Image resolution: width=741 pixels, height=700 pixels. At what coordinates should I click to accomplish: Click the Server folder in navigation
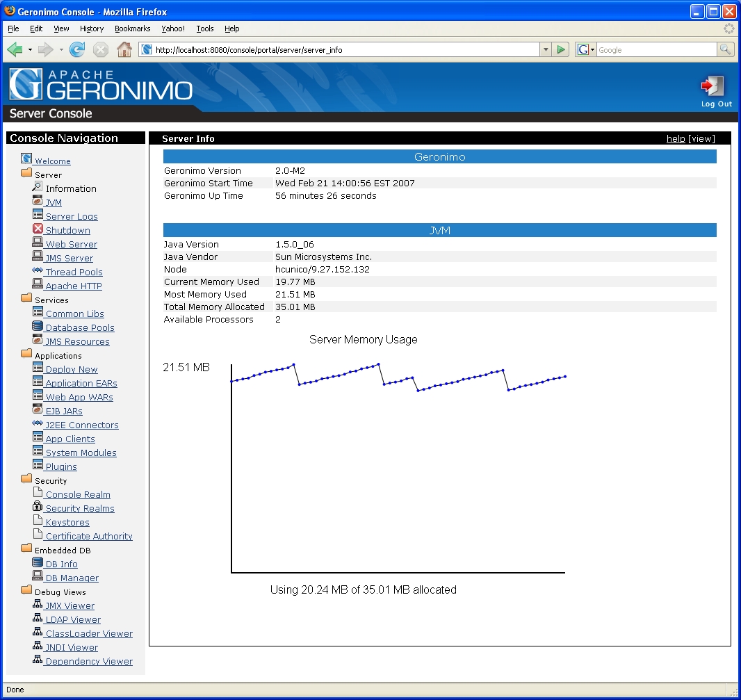tap(26, 172)
